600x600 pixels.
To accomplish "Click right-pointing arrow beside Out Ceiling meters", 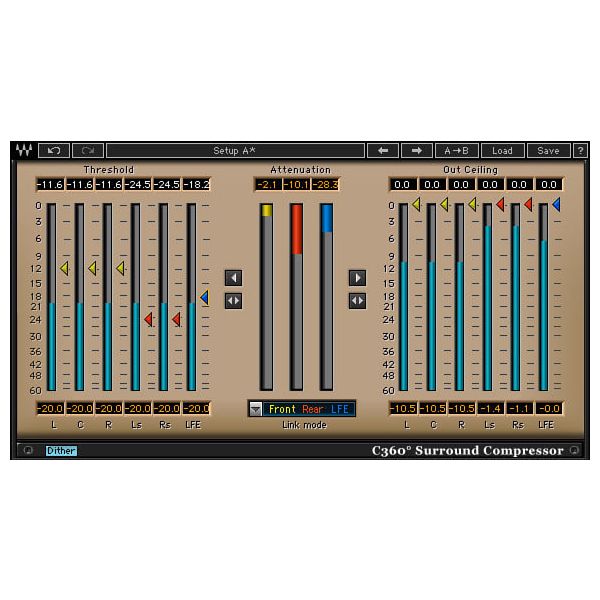I will pos(357,277).
